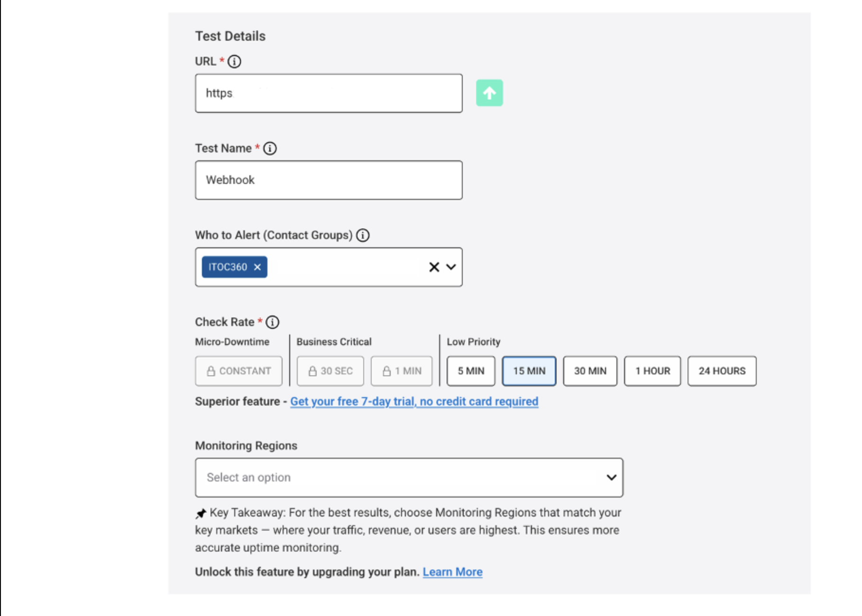The width and height of the screenshot is (862, 616).
Task: Remove the ITOC360 contact group tag
Action: [257, 267]
